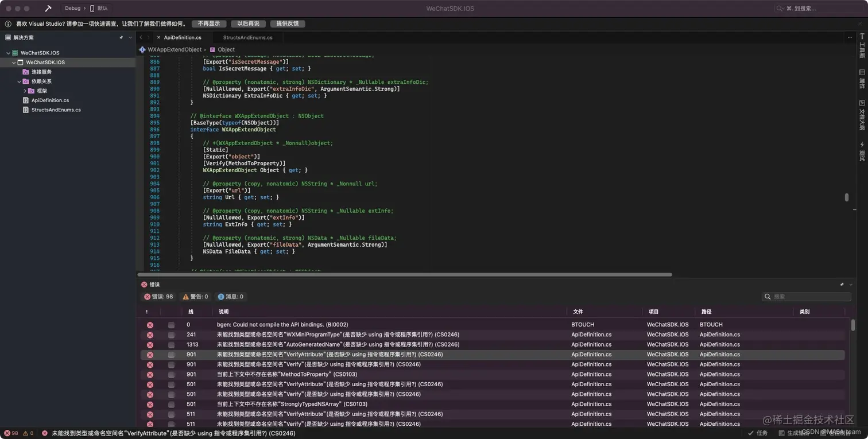Collapse the WeChatSDK.IOS solution node

point(8,53)
